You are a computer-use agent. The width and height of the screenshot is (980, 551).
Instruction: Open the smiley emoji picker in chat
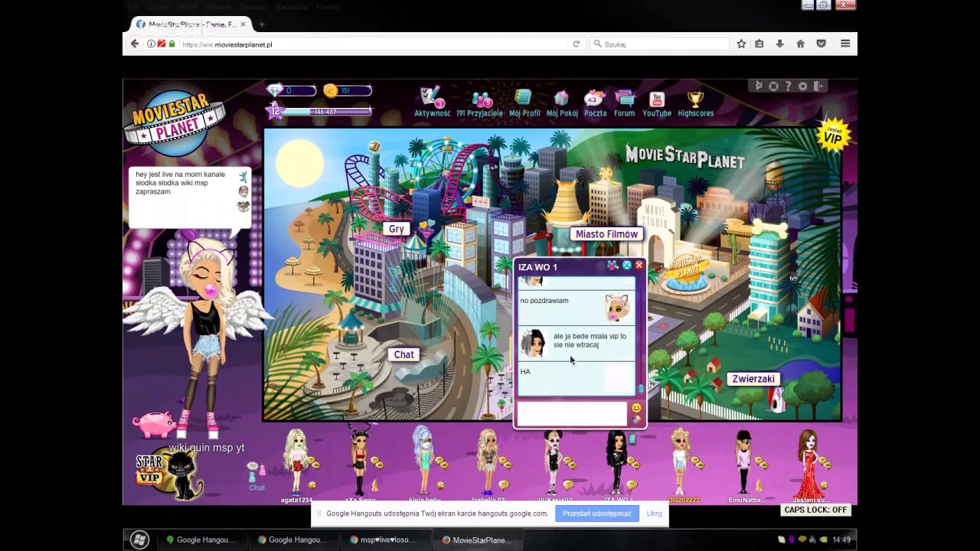(636, 408)
